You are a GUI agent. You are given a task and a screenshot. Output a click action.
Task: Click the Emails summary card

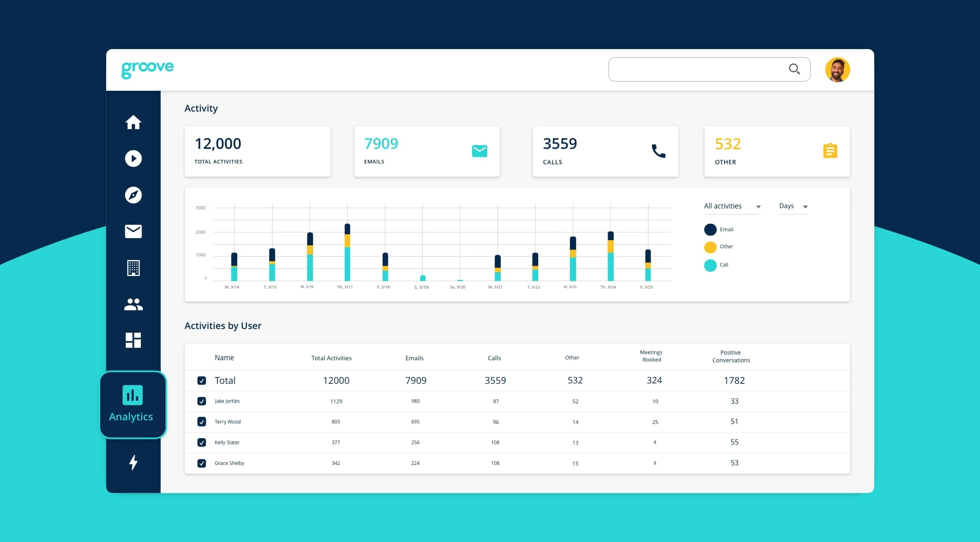pos(427,151)
